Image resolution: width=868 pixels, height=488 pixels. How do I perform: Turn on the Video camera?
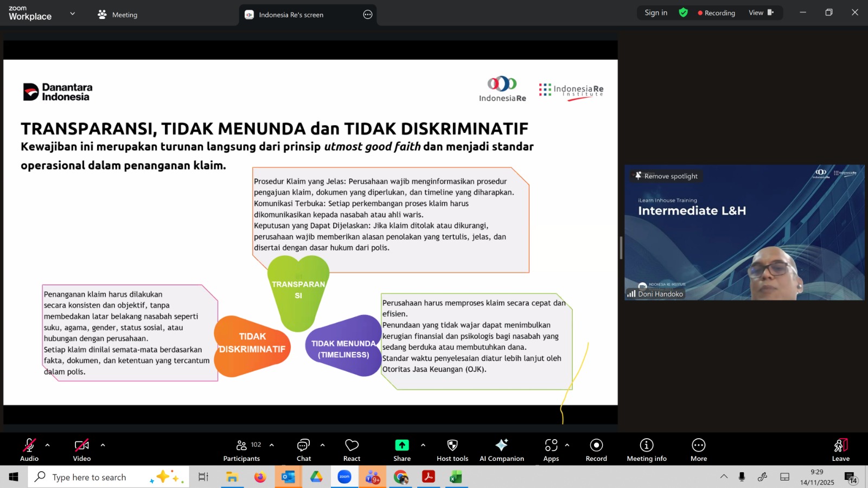pyautogui.click(x=82, y=450)
